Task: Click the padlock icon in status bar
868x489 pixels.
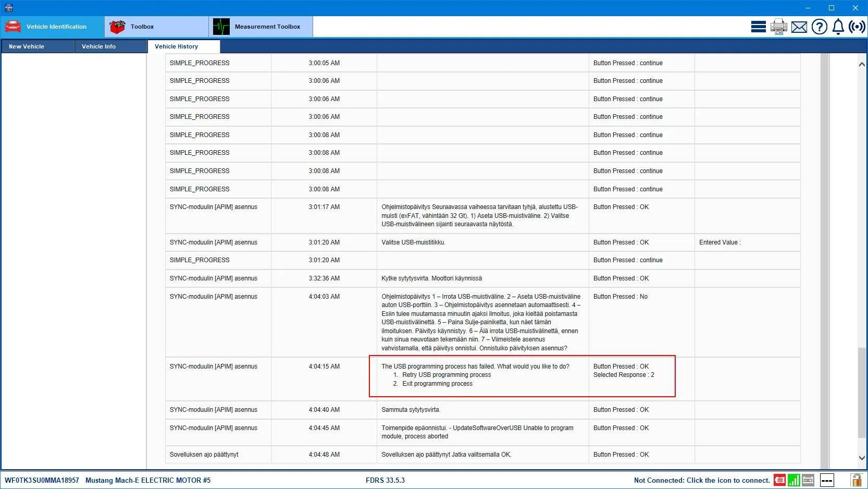Action: coord(856,480)
